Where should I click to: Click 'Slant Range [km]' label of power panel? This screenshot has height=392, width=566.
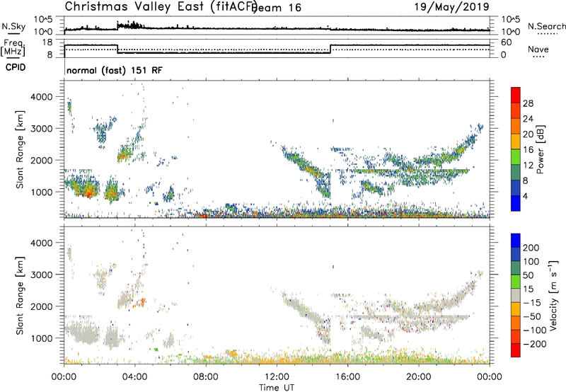[20, 149]
